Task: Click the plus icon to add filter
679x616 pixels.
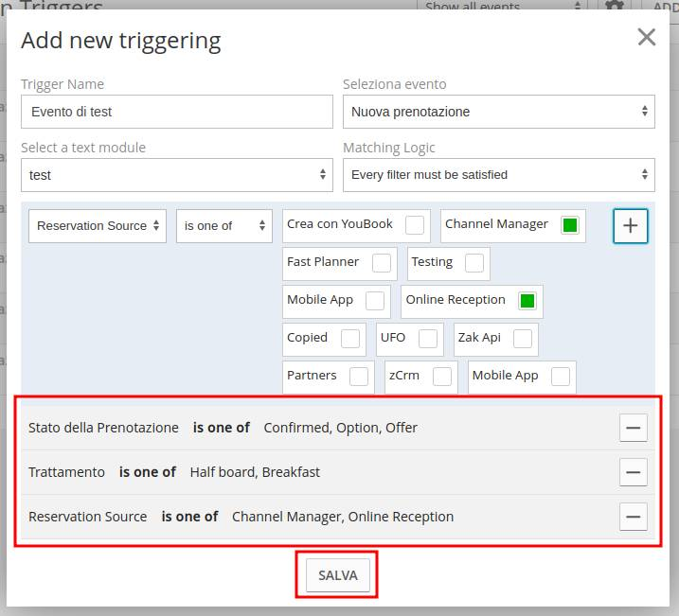Action: [631, 226]
